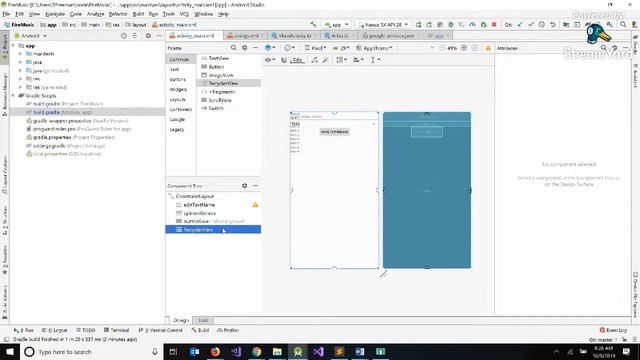
Task: Click the Make Project hammer icon
Action: [x=313, y=24]
